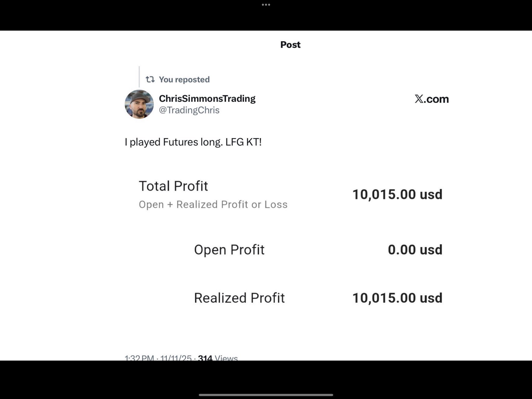Open the three-dot multitasking menu at top

click(266, 5)
